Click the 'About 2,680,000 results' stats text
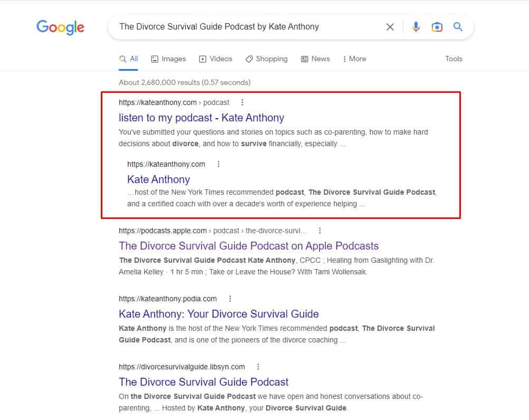The height and width of the screenshot is (420, 529). (185, 83)
